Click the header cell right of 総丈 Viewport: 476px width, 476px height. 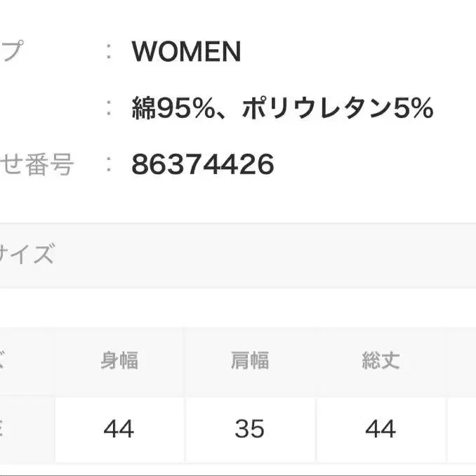coord(462,361)
